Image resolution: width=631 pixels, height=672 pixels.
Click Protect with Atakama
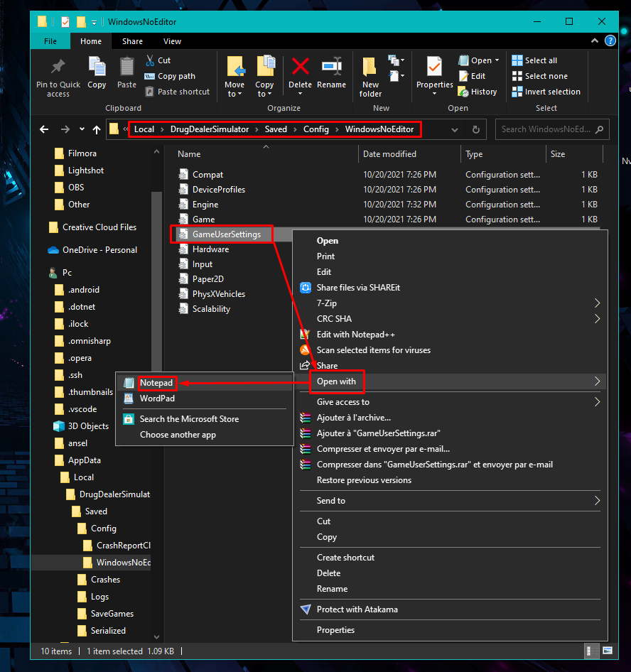point(357,609)
